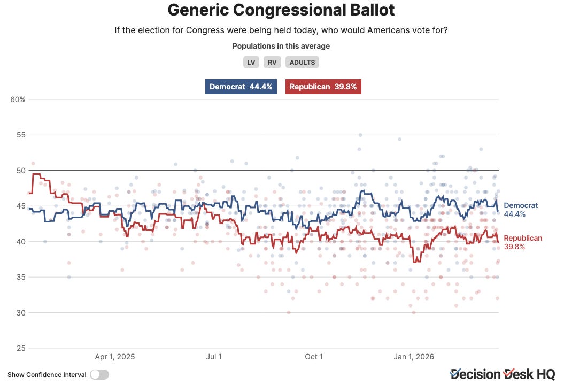Screen dimensions: 564x392
Task: Click the Democrat 44.4% line end label
Action: pos(521,210)
